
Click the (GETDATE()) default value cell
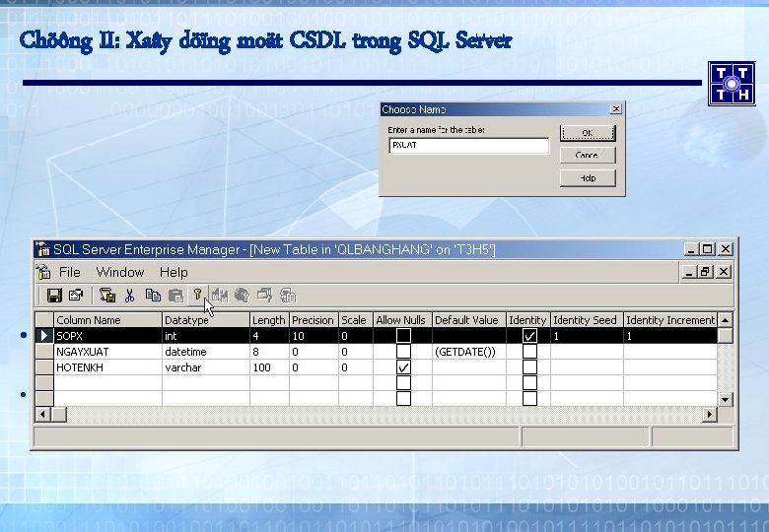(x=469, y=352)
